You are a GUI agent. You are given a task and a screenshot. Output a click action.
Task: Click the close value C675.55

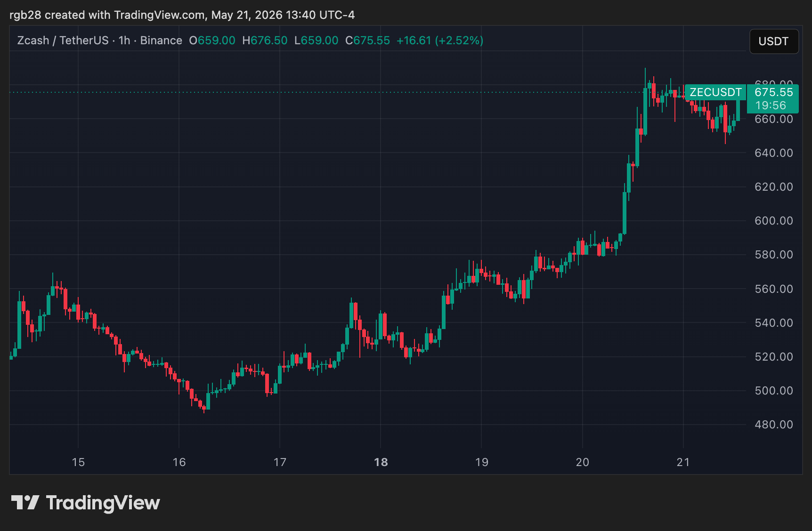367,40
